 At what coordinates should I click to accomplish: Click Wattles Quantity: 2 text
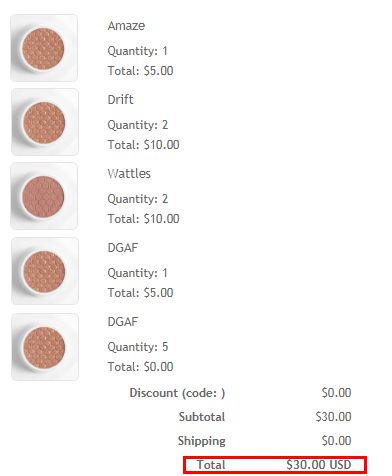138,199
